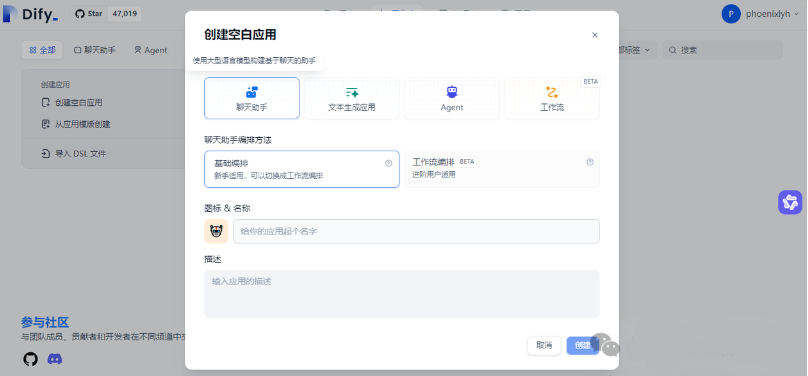Click the green text-generation icon
The height and width of the screenshot is (376, 808).
pos(352,93)
